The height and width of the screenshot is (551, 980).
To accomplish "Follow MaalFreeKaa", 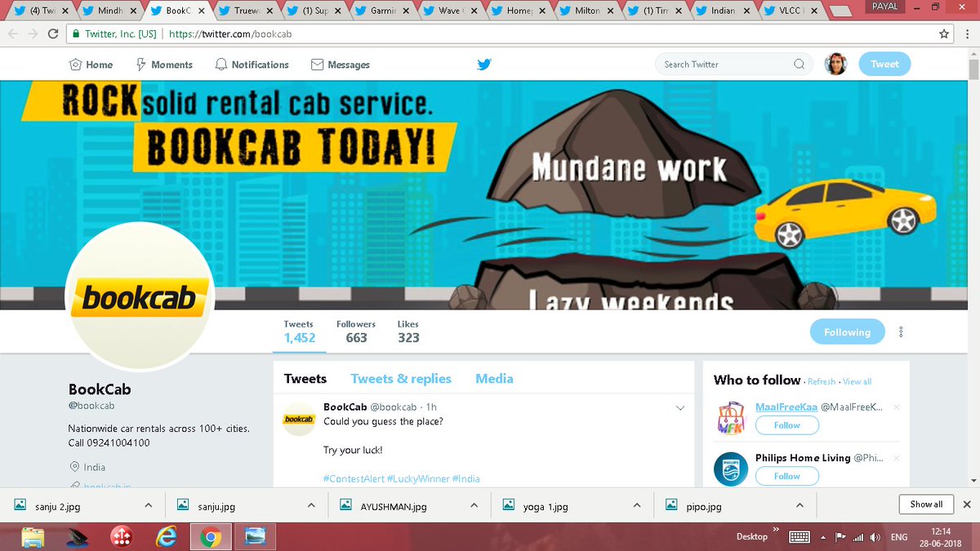I will (787, 425).
